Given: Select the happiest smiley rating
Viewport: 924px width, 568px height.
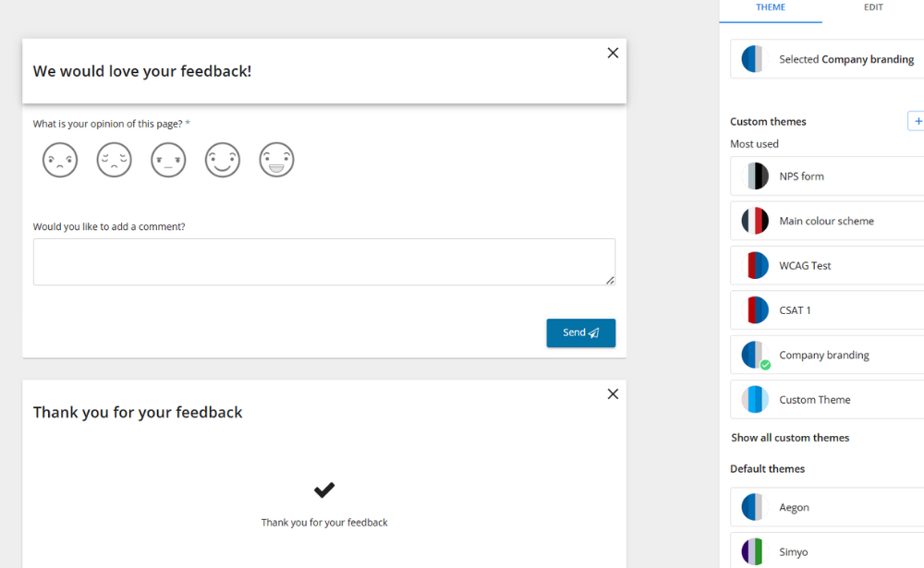Looking at the screenshot, I should click(x=276, y=159).
